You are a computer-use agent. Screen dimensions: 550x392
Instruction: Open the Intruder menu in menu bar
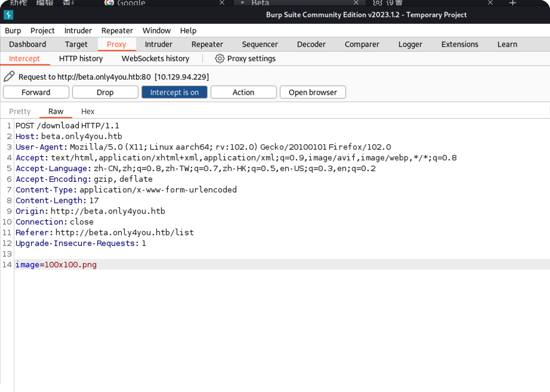point(78,31)
